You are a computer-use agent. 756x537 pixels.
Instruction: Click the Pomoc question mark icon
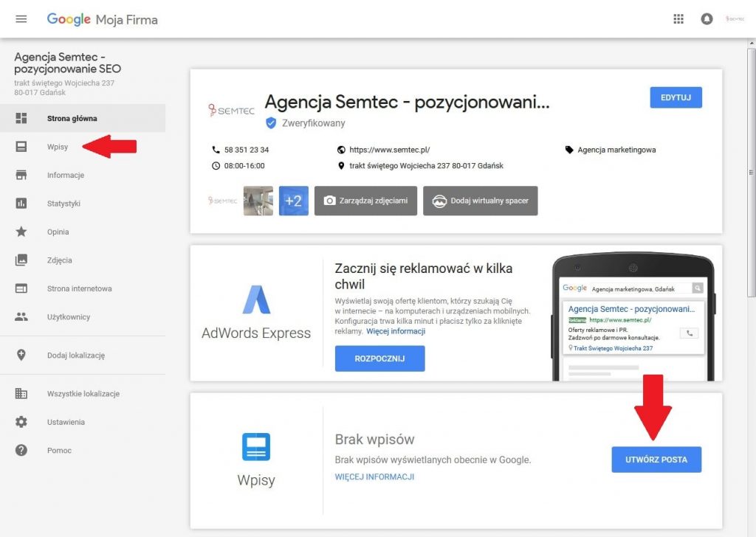coord(21,450)
